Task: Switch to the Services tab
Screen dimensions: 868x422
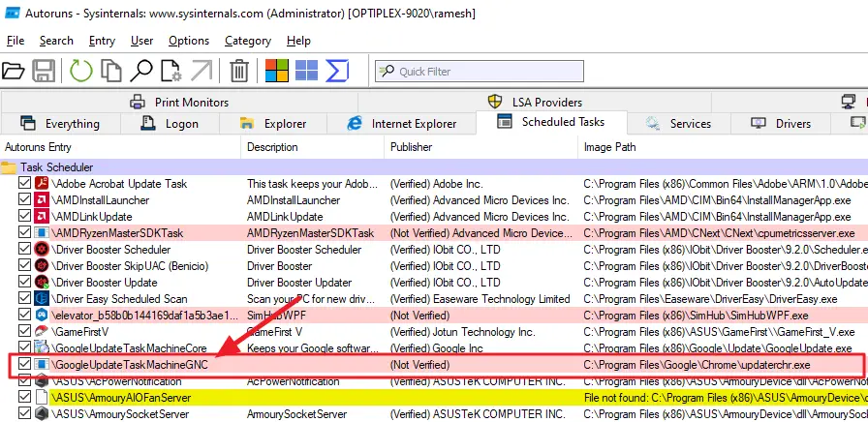Action: (679, 123)
